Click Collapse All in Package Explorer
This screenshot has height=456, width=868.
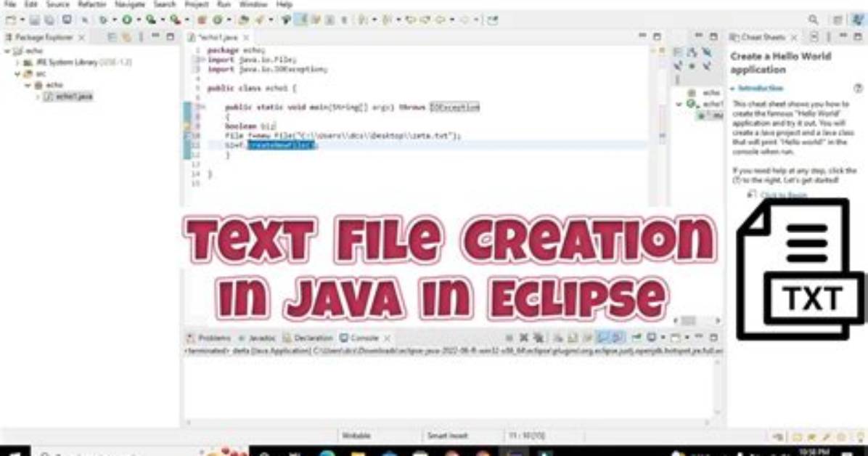pos(112,37)
